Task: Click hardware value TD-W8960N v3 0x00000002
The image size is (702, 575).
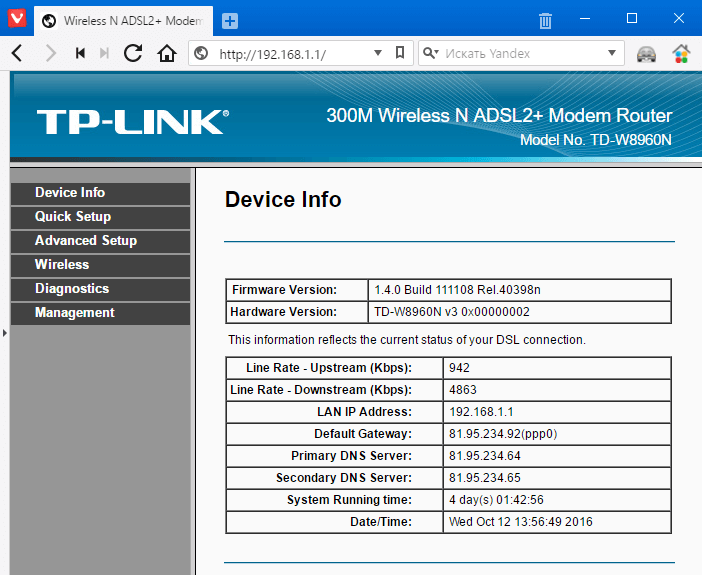Action: [x=452, y=312]
